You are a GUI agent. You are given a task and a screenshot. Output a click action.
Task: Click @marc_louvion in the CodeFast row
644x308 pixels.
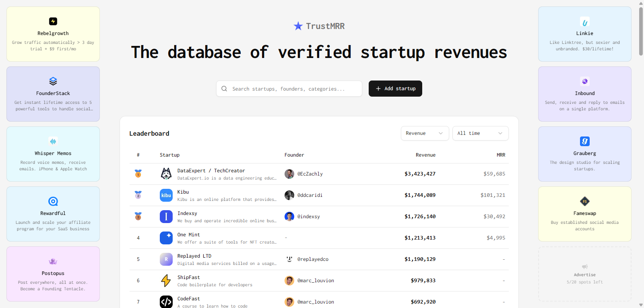click(316, 302)
